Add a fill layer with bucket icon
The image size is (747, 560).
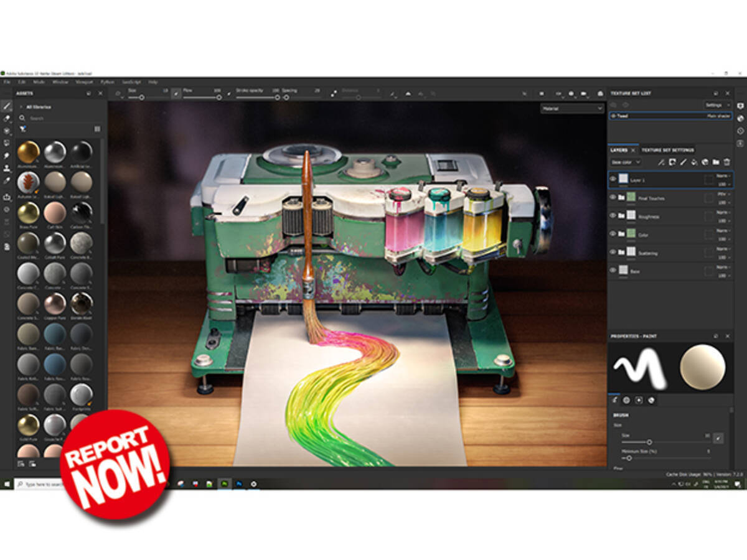(693, 162)
